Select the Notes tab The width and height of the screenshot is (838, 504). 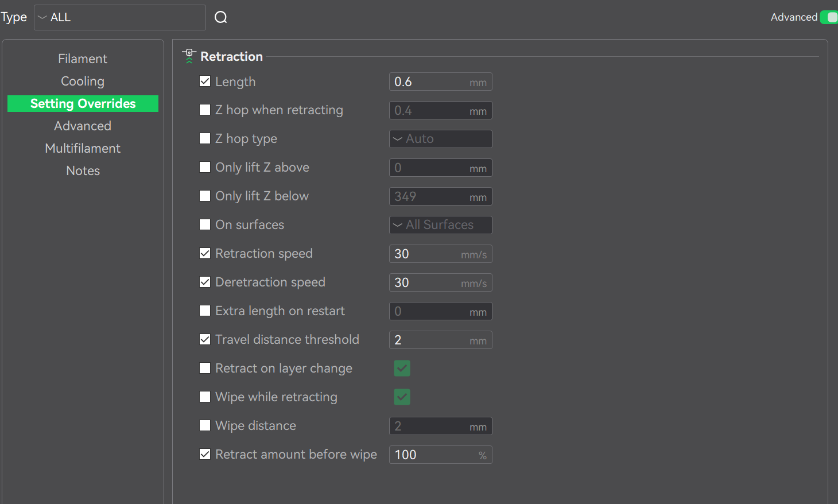click(x=83, y=170)
